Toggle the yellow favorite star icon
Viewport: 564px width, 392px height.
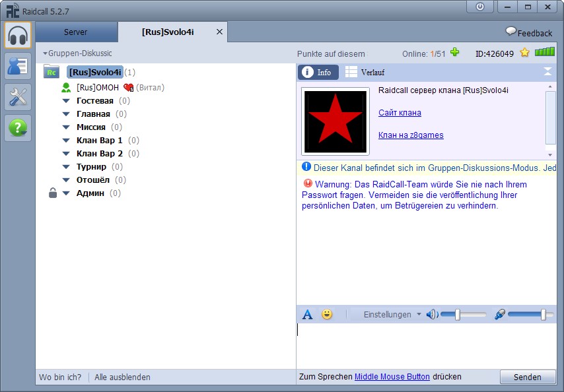[525, 53]
